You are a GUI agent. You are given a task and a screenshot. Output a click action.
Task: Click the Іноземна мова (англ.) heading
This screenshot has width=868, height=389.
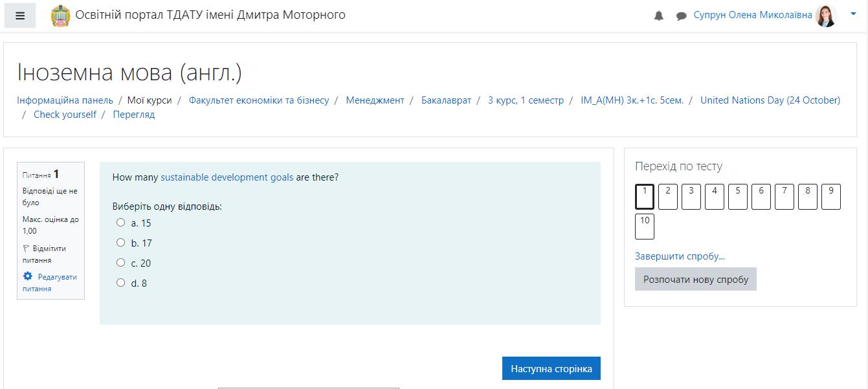tap(129, 72)
